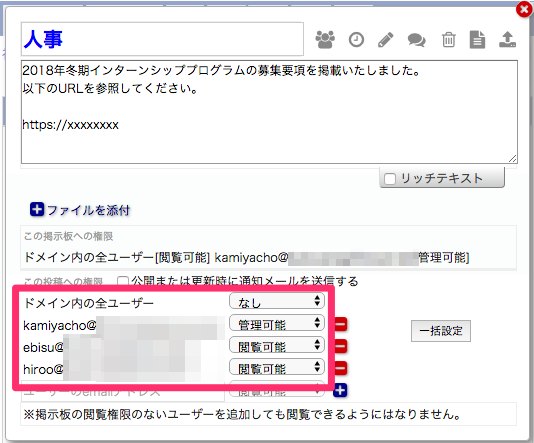534x443 pixels.
Task: Remove hiroo user with red minus
Action: (341, 368)
